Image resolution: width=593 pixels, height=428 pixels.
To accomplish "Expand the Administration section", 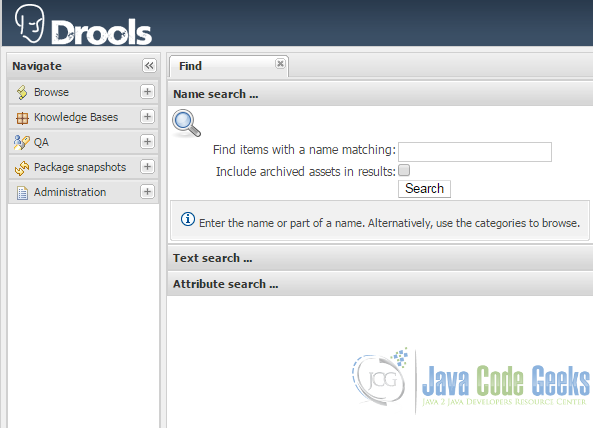I will (x=147, y=191).
